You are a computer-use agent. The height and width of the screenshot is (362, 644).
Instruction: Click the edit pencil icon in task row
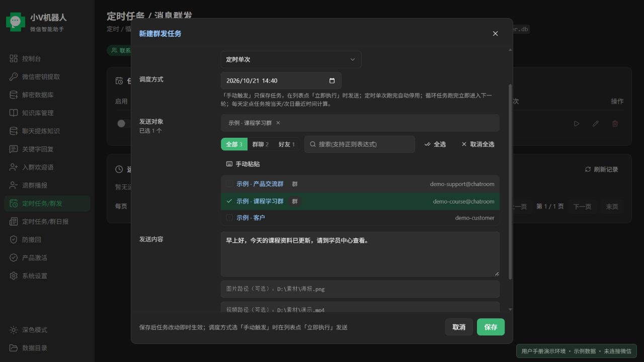click(596, 124)
